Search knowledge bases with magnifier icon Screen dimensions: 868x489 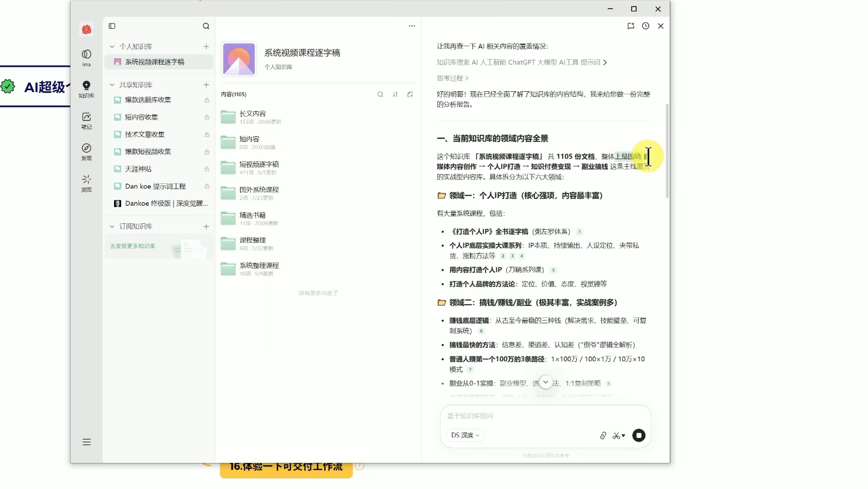click(x=206, y=26)
